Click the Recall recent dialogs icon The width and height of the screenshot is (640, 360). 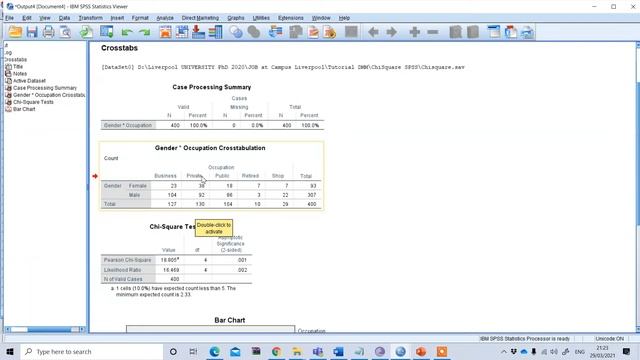(x=107, y=32)
